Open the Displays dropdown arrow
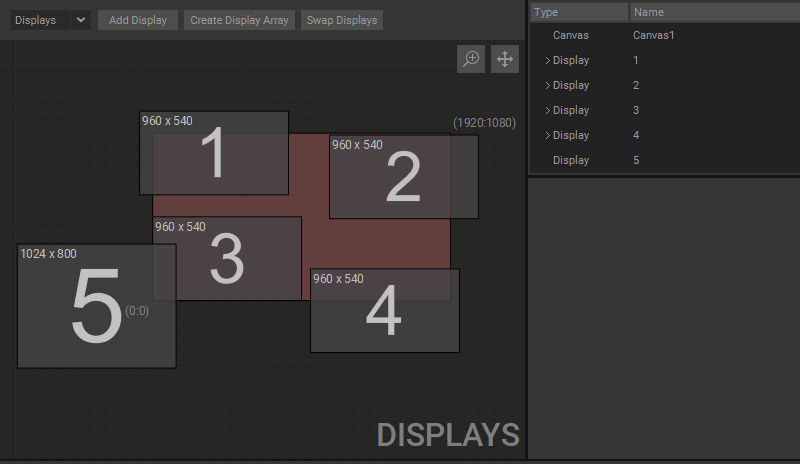The image size is (800, 464). [81, 20]
